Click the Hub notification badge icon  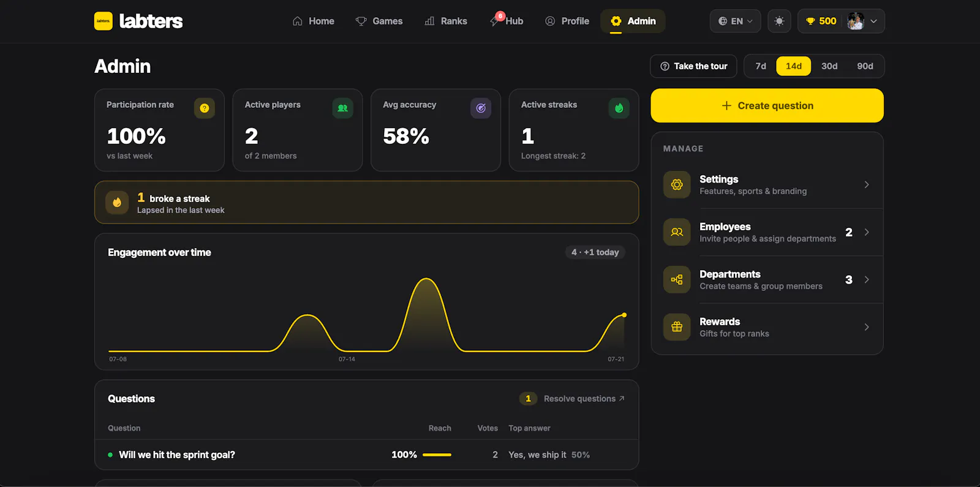tap(500, 16)
